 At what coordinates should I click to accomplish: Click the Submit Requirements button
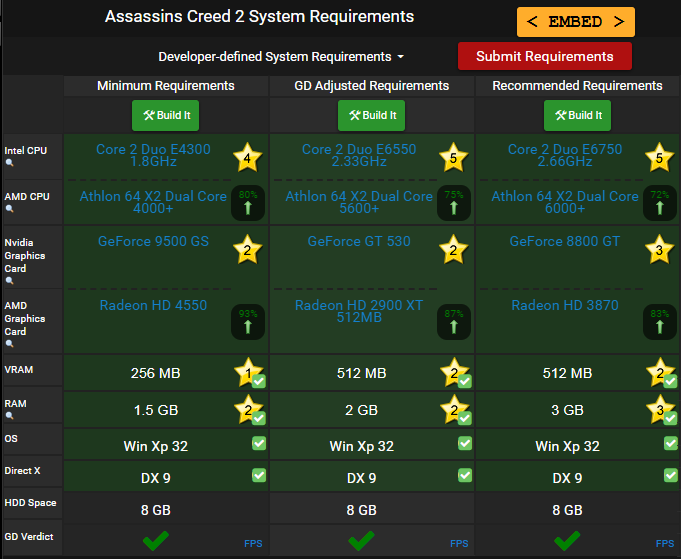(x=545, y=56)
